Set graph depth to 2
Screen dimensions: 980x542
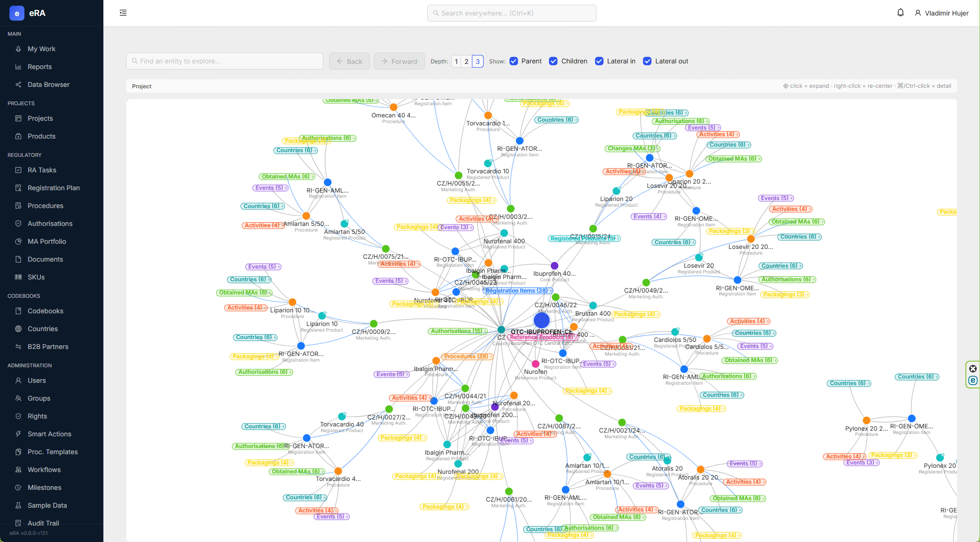pos(466,61)
